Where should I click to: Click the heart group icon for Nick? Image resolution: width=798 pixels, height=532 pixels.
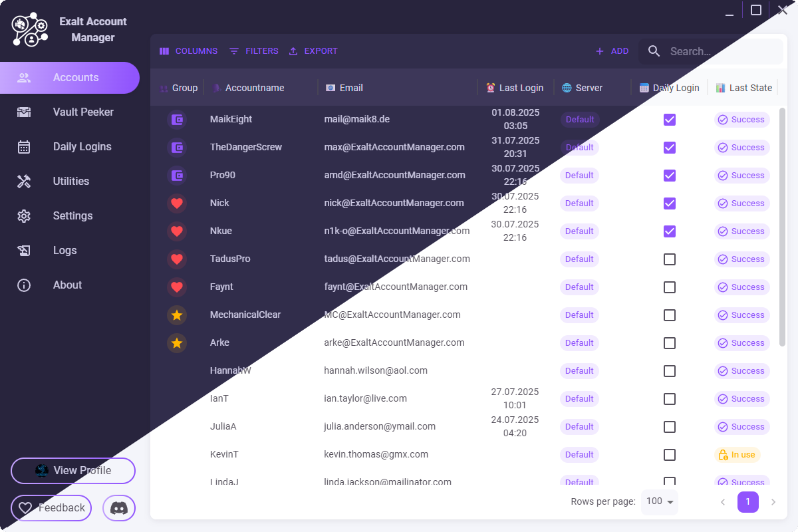click(x=177, y=203)
